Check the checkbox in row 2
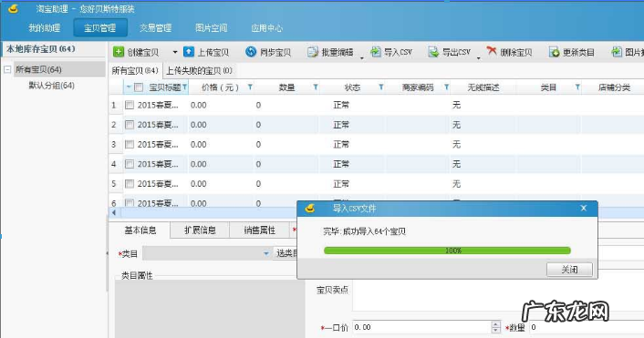The height and width of the screenshot is (338, 644). pyautogui.click(x=130, y=125)
